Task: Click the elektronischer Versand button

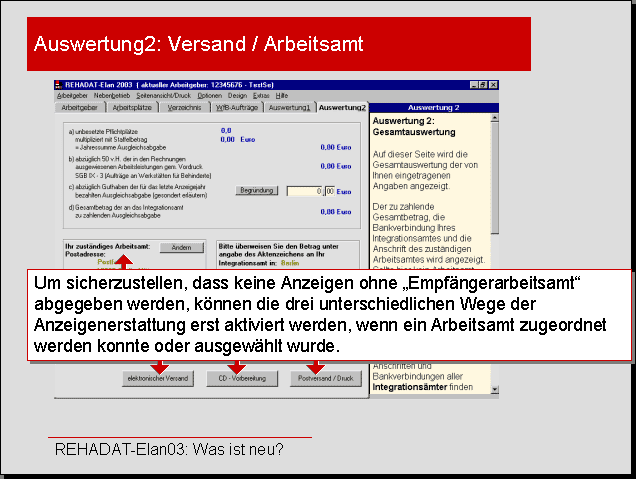Action: click(156, 379)
